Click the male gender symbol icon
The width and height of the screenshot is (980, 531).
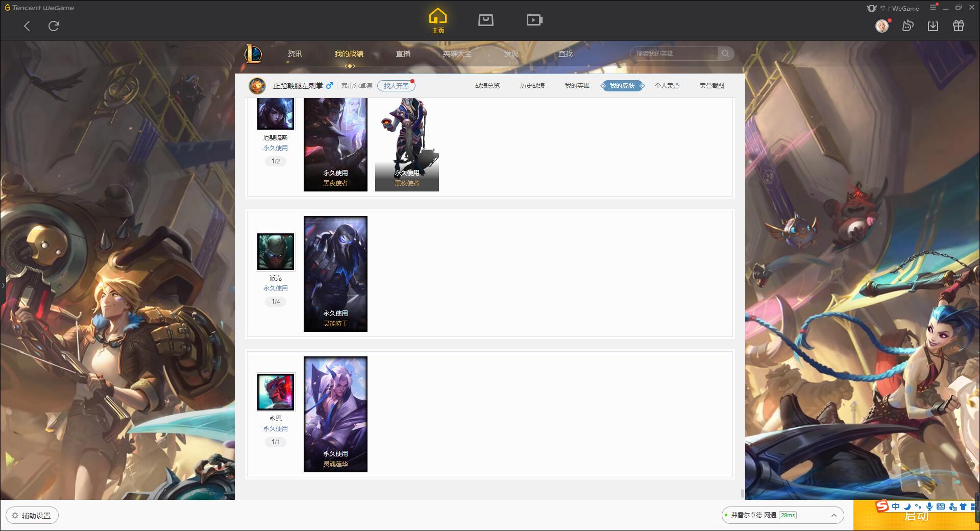pos(330,85)
